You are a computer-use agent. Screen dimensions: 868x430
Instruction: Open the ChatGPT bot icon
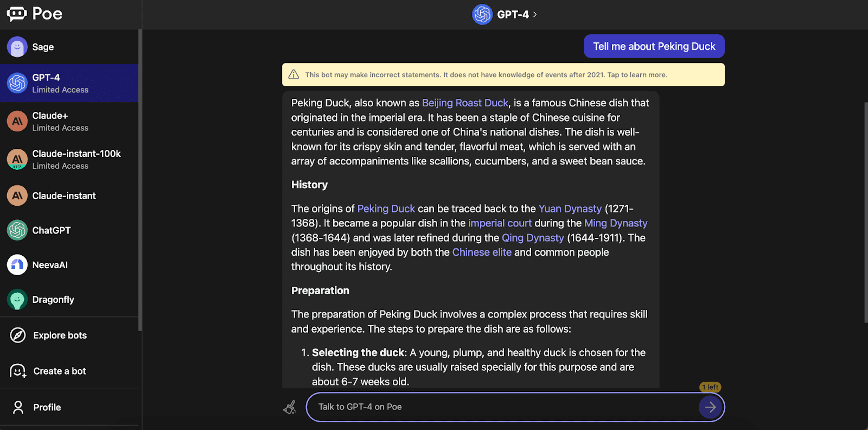17,230
